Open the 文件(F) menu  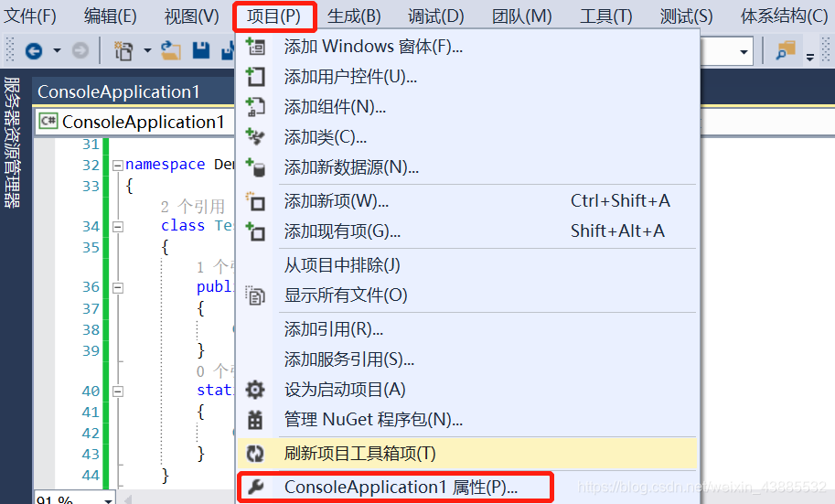pos(30,16)
